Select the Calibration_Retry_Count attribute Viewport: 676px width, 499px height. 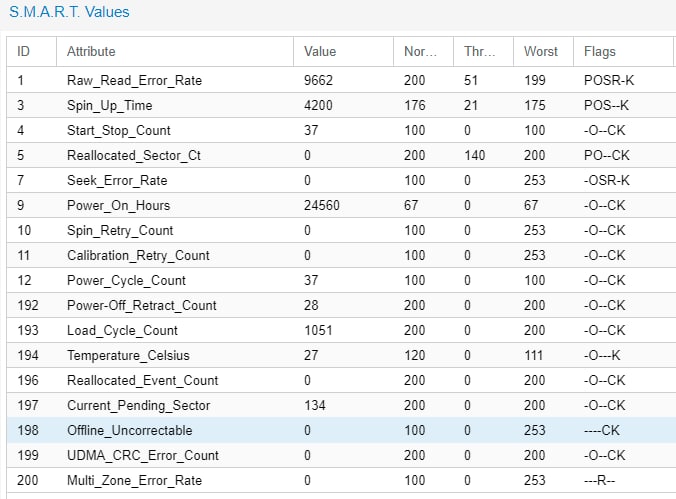(x=138, y=255)
